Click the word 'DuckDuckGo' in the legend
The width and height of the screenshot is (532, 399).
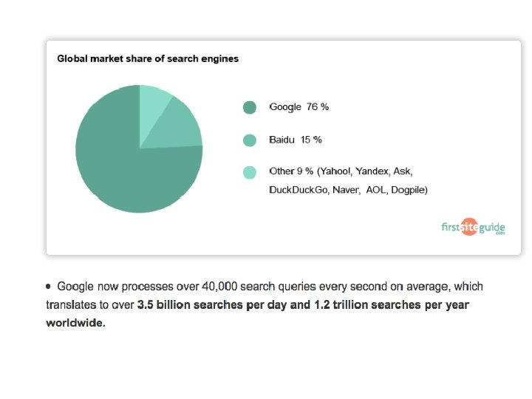299,190
